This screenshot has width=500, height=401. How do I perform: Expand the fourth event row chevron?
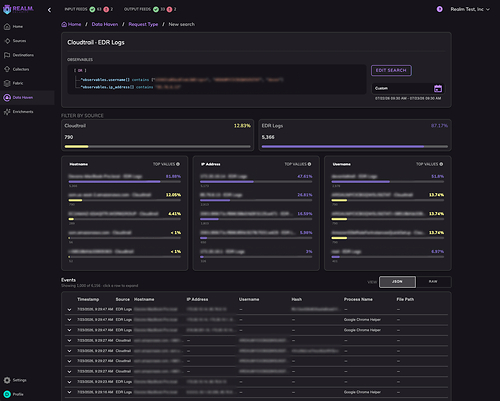[69, 341]
